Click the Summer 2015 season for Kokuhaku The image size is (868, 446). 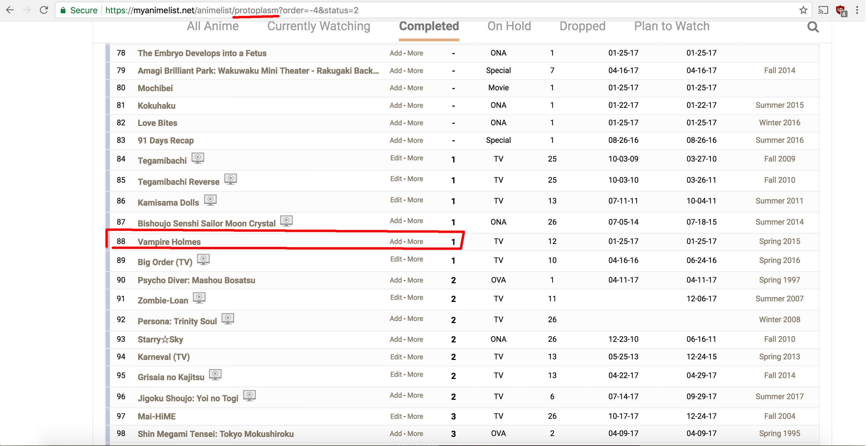pyautogui.click(x=779, y=105)
